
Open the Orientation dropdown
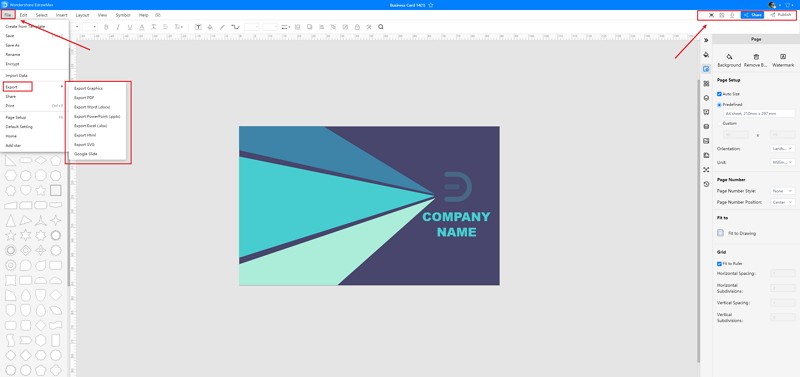(782, 148)
